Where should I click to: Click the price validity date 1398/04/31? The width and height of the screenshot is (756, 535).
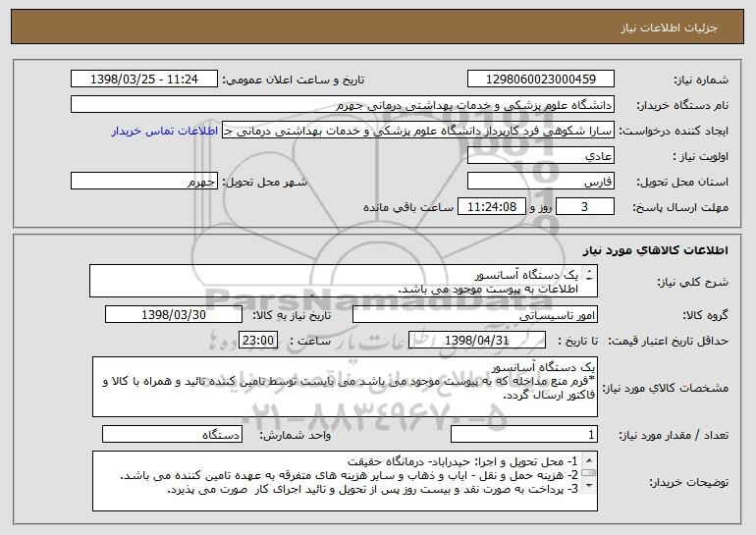point(477,341)
